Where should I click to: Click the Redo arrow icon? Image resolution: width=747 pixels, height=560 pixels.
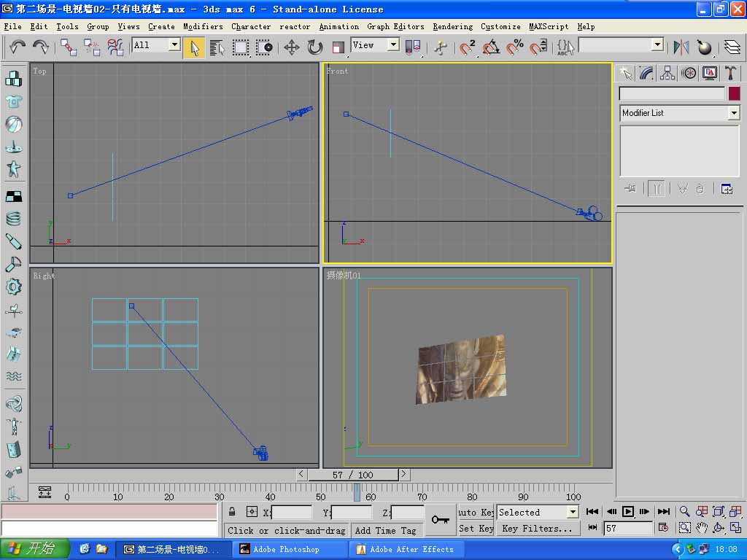41,47
